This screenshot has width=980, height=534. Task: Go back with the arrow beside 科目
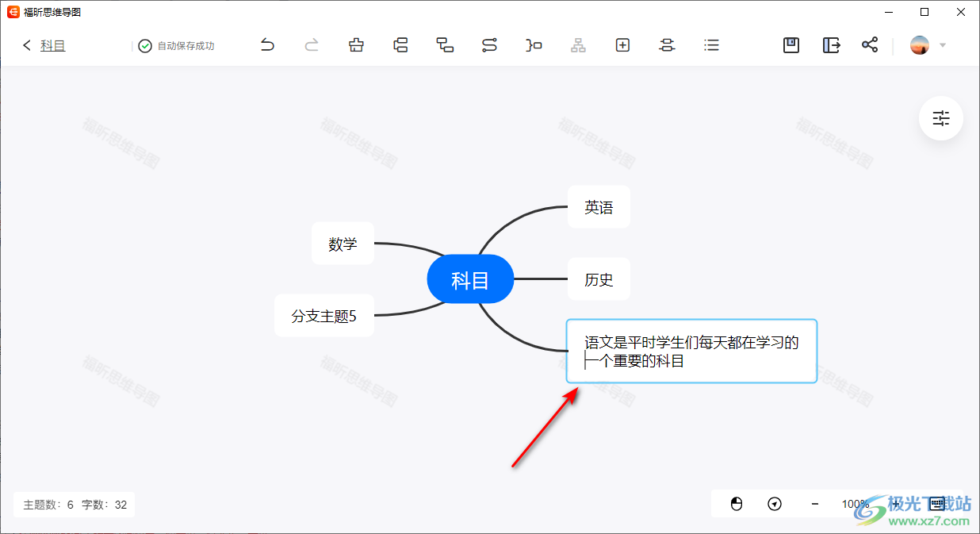click(x=27, y=45)
